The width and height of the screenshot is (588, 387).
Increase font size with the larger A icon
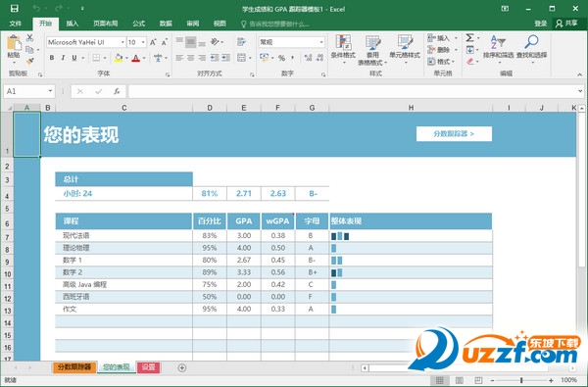[153, 42]
